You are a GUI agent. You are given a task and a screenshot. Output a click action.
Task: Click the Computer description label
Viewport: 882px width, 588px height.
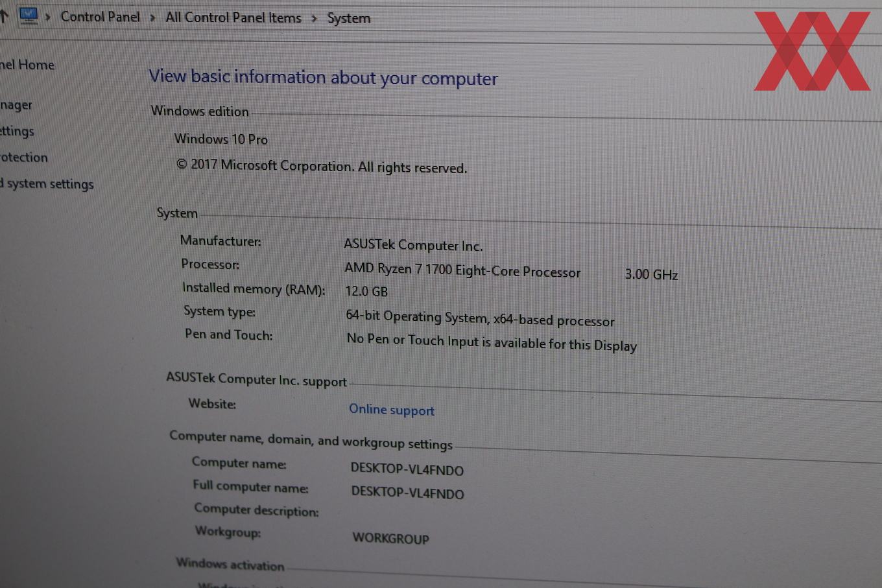[x=256, y=510]
